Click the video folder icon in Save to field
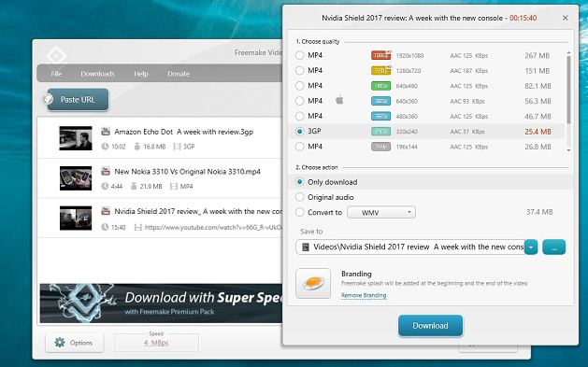Image resolution: width=588 pixels, height=367 pixels. coord(306,247)
